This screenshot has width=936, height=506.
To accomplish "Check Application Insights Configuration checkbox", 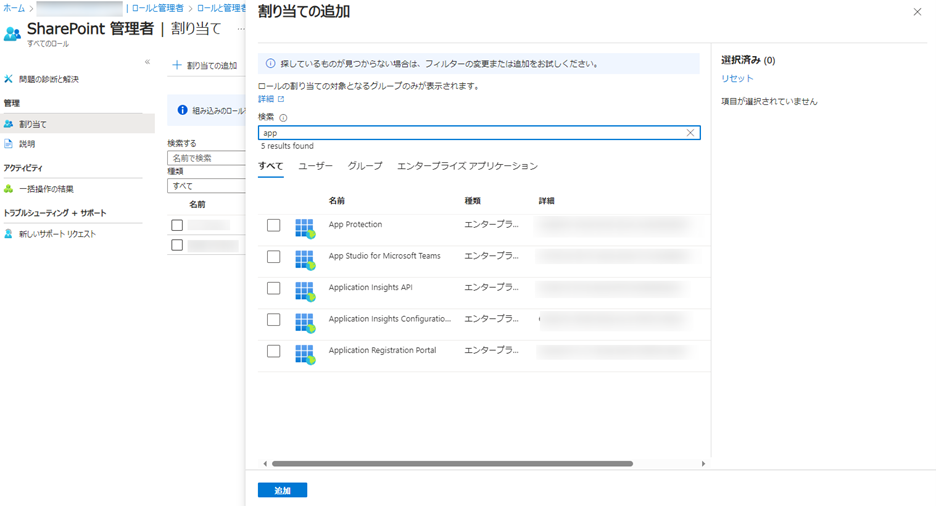I will click(x=273, y=319).
